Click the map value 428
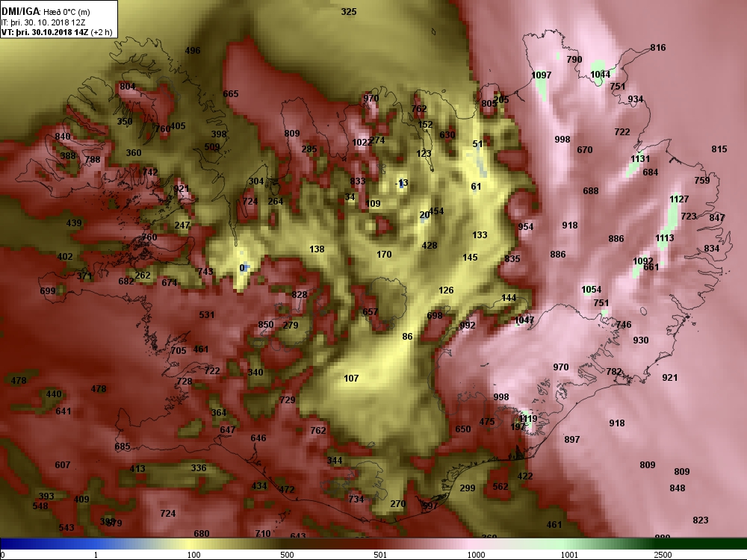This screenshot has width=747, height=560. (x=430, y=245)
